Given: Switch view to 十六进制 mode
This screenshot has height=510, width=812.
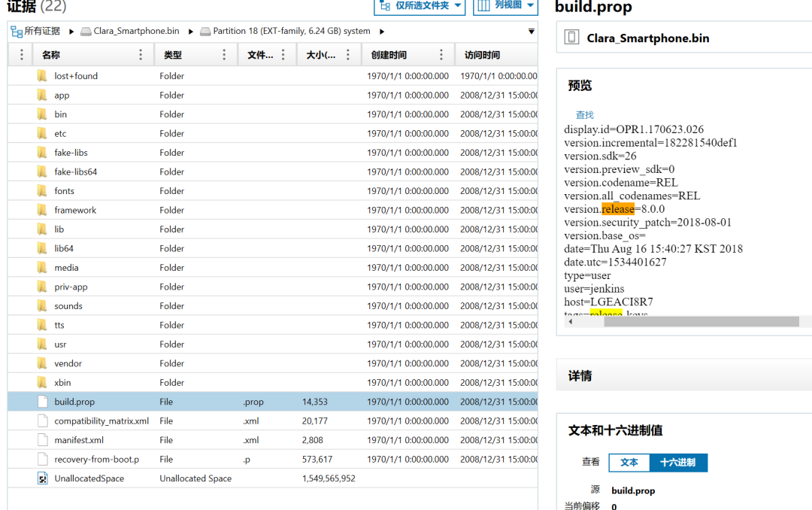Looking at the screenshot, I should pos(678,463).
